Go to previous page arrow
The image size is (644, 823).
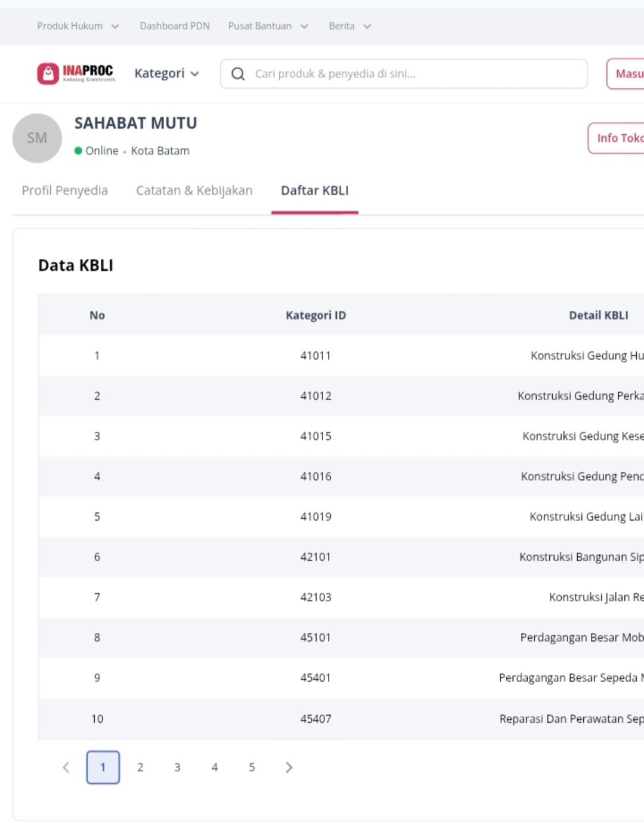click(x=66, y=768)
